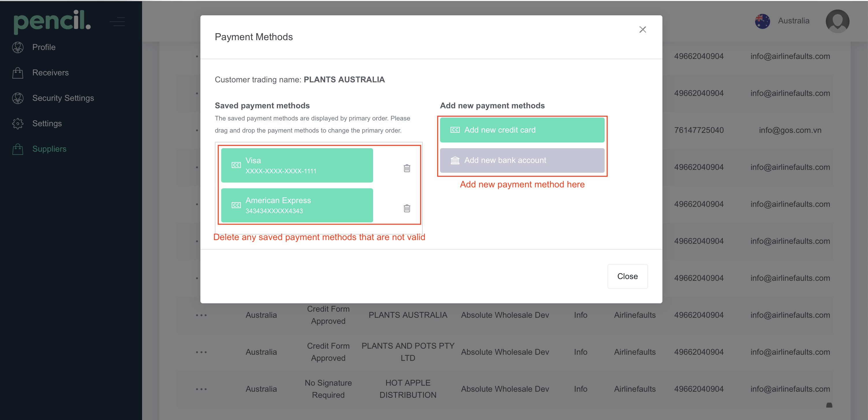
Task: Select the American Express payment card
Action: click(x=297, y=205)
